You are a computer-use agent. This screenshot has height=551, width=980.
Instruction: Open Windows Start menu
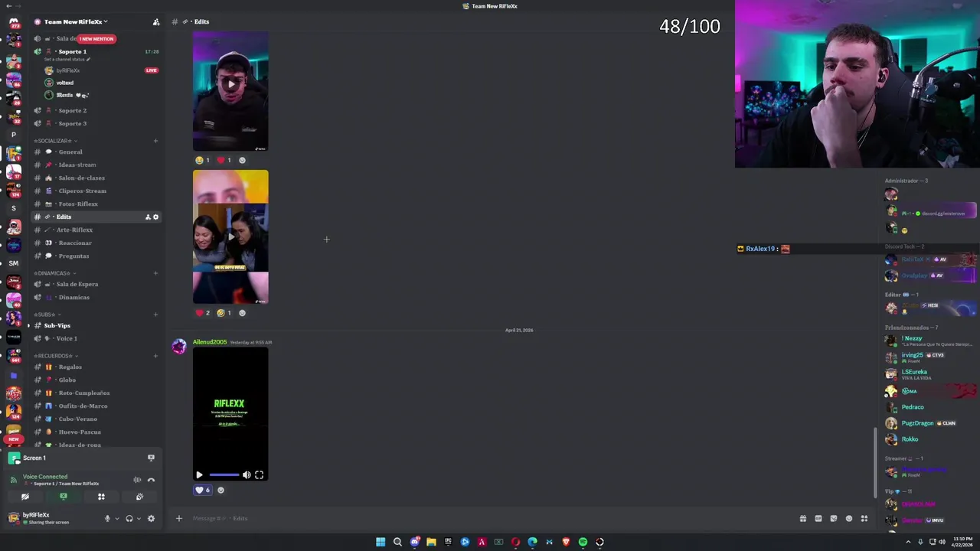[x=381, y=542]
